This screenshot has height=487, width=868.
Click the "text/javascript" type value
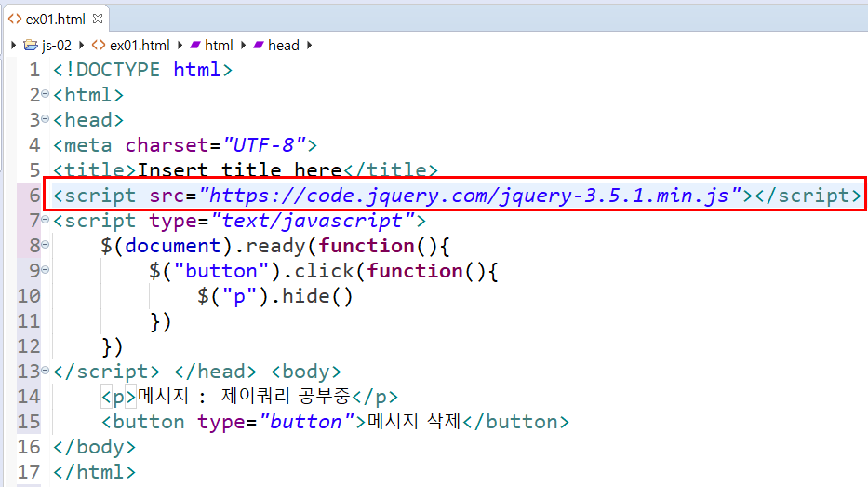(313, 221)
